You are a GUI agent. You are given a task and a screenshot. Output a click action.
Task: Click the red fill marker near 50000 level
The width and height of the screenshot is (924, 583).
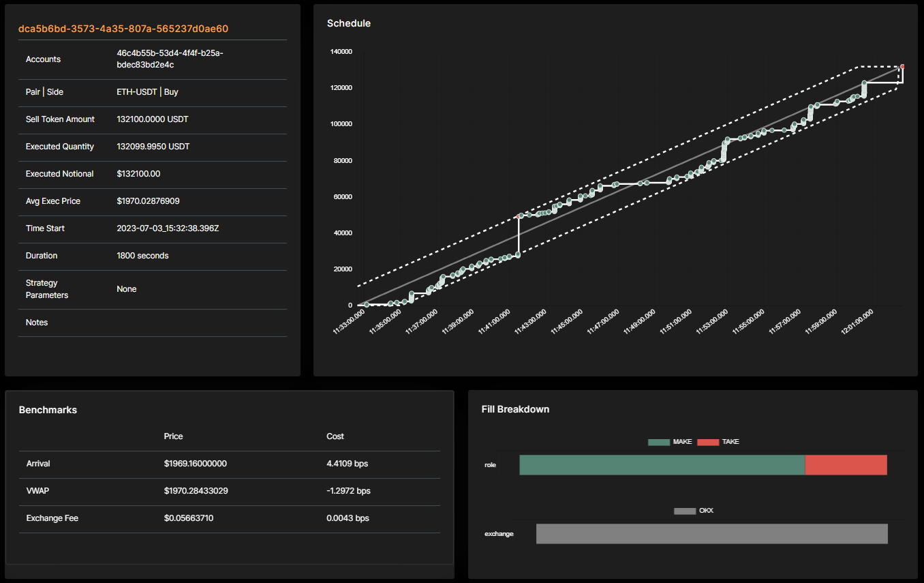(521, 216)
